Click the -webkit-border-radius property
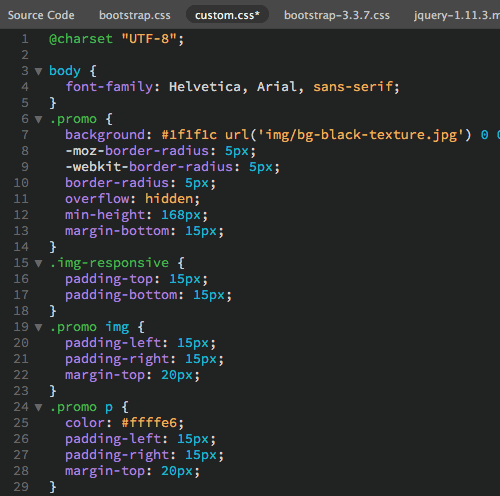This screenshot has width=500, height=496. (149, 167)
